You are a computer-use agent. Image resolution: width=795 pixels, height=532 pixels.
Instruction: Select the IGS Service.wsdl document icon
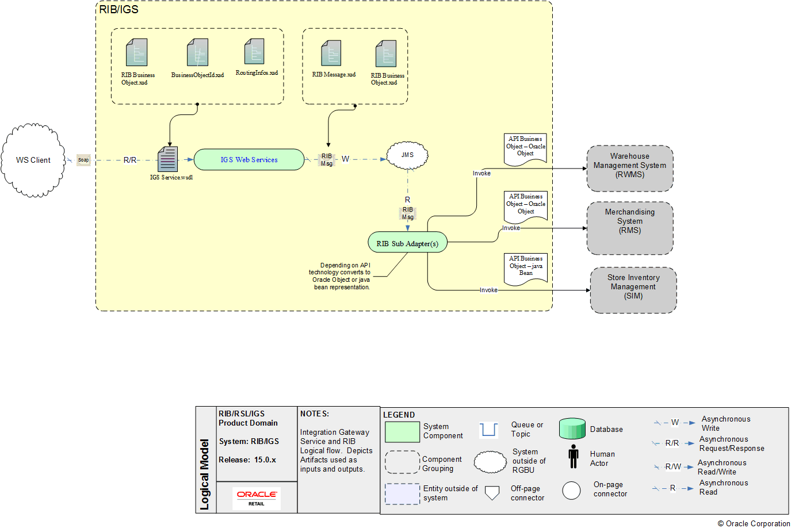168,159
